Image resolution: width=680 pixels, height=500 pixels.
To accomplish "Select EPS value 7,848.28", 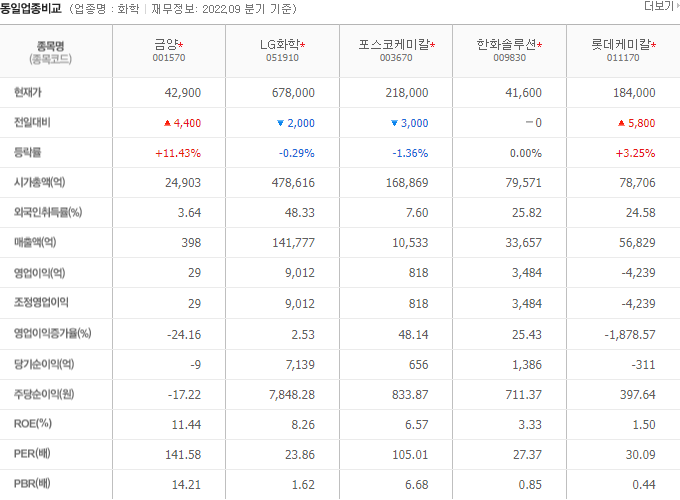I will [292, 395].
